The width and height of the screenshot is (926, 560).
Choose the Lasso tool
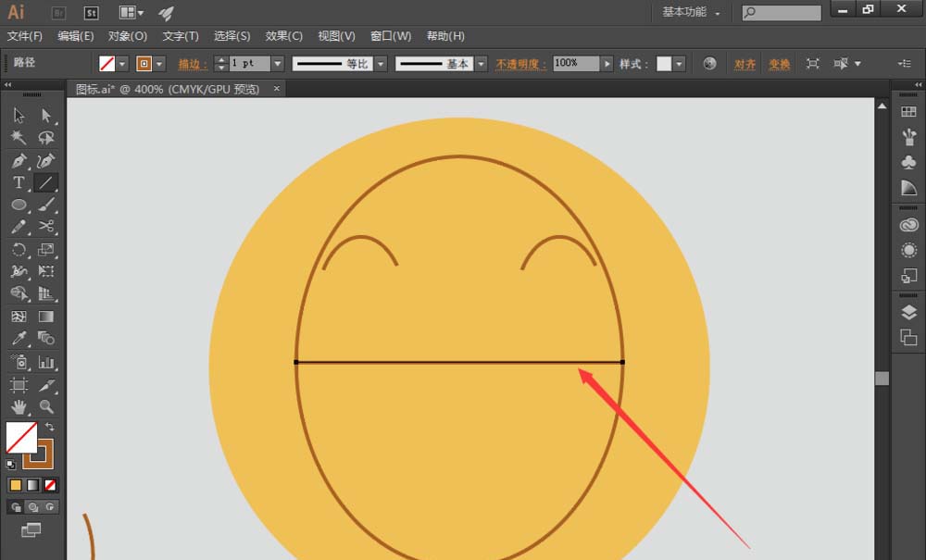(46, 138)
